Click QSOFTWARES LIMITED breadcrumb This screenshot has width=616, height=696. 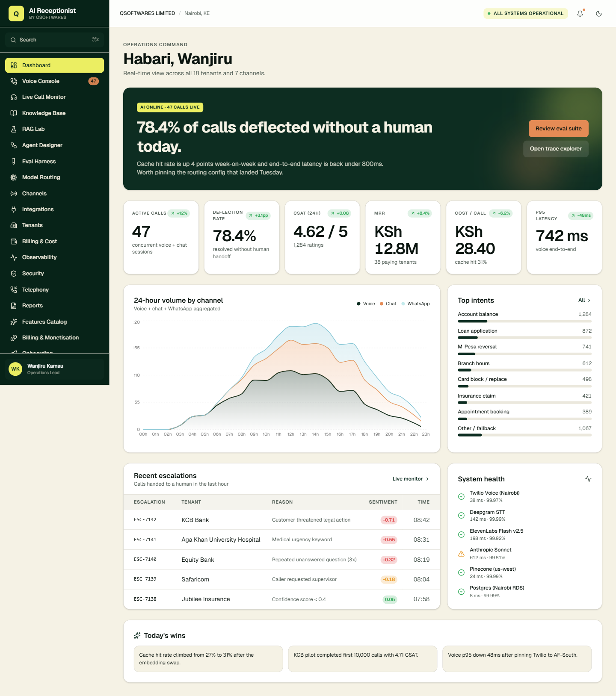(147, 14)
